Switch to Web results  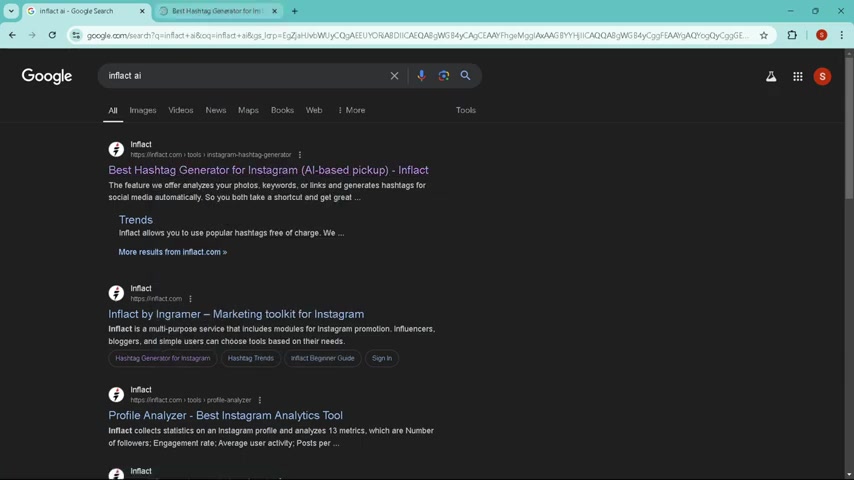point(314,110)
